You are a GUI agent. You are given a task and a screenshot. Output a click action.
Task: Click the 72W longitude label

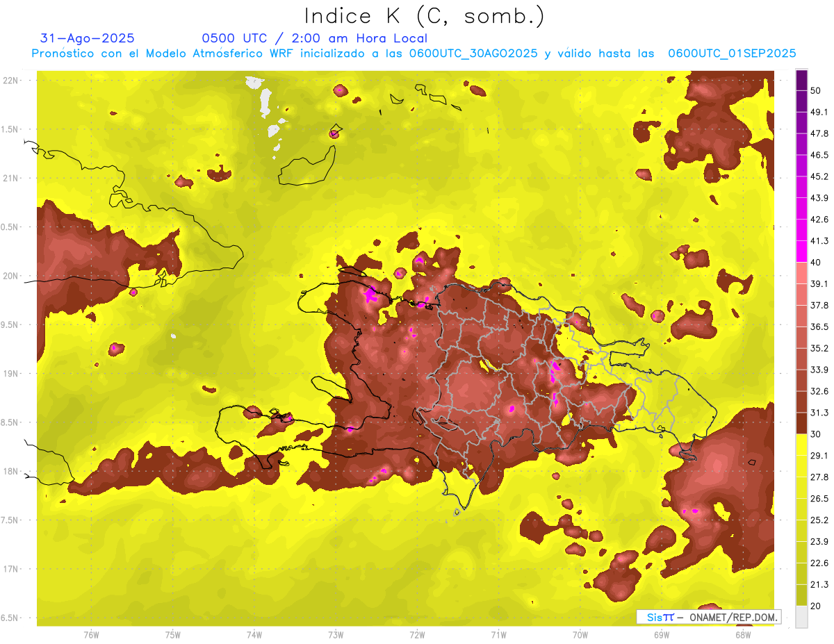pyautogui.click(x=417, y=635)
